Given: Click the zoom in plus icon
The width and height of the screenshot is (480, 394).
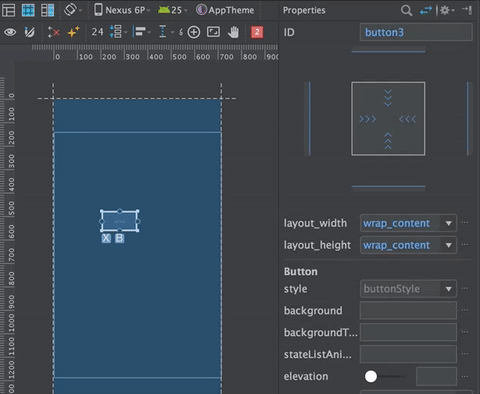Looking at the screenshot, I should click(194, 32).
